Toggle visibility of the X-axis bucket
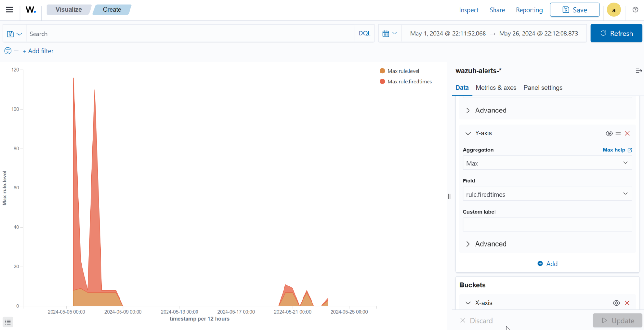644x330 pixels. (x=616, y=303)
